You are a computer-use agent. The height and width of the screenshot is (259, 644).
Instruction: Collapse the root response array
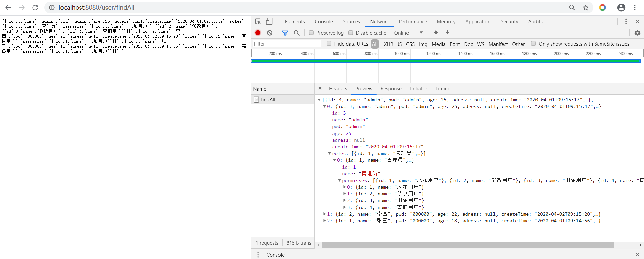point(319,100)
